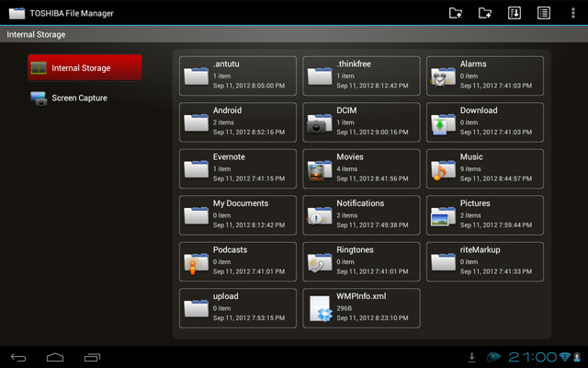Click the WMPInfo.xml file name

click(x=361, y=296)
